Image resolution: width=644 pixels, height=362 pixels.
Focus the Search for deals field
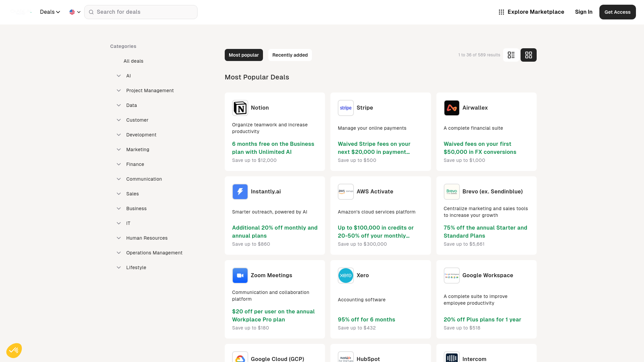click(141, 12)
